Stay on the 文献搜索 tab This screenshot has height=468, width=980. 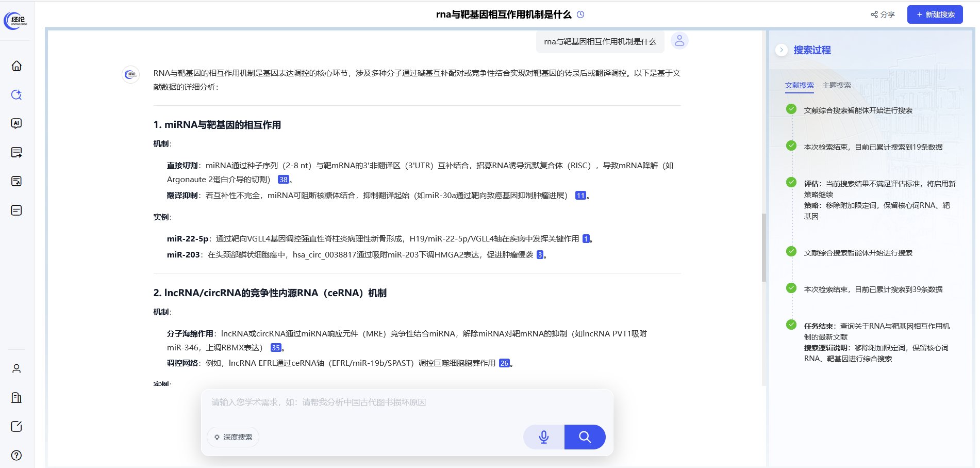(799, 85)
